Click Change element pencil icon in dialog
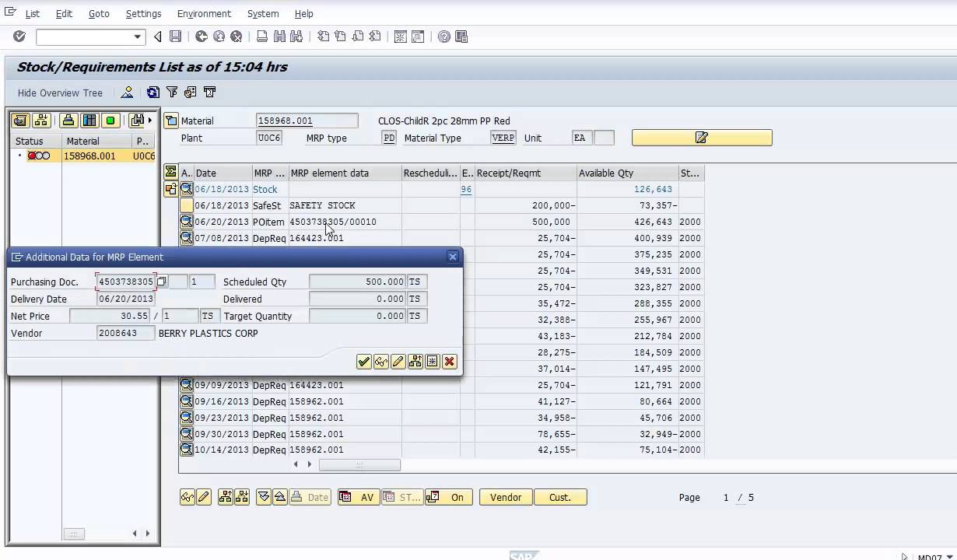Screen dimensions: 957x560 [x=398, y=362]
